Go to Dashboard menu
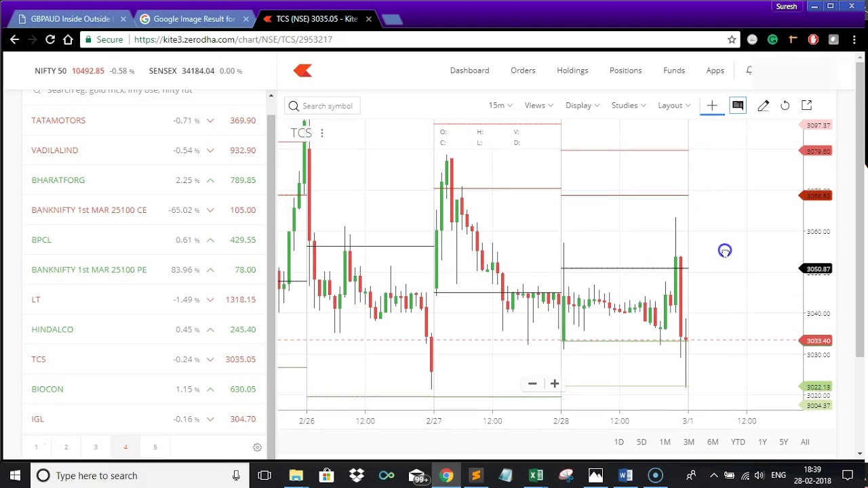This screenshot has width=868, height=488. coord(469,70)
